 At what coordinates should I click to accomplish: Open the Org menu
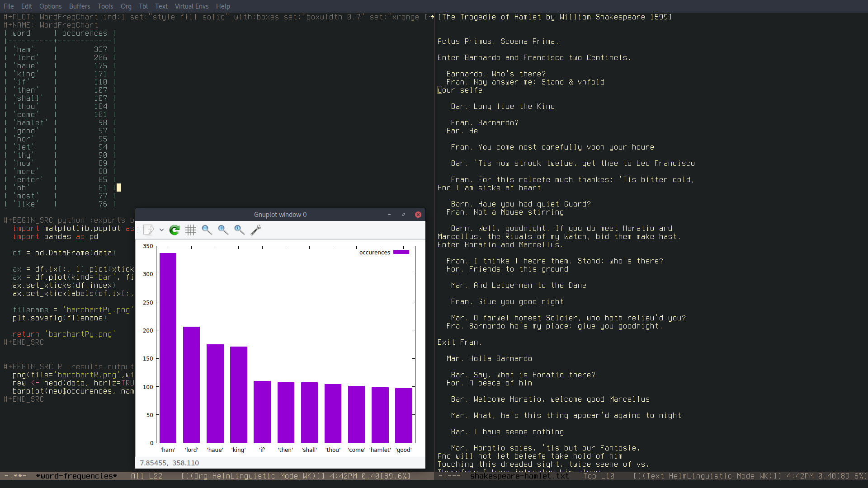pos(126,6)
